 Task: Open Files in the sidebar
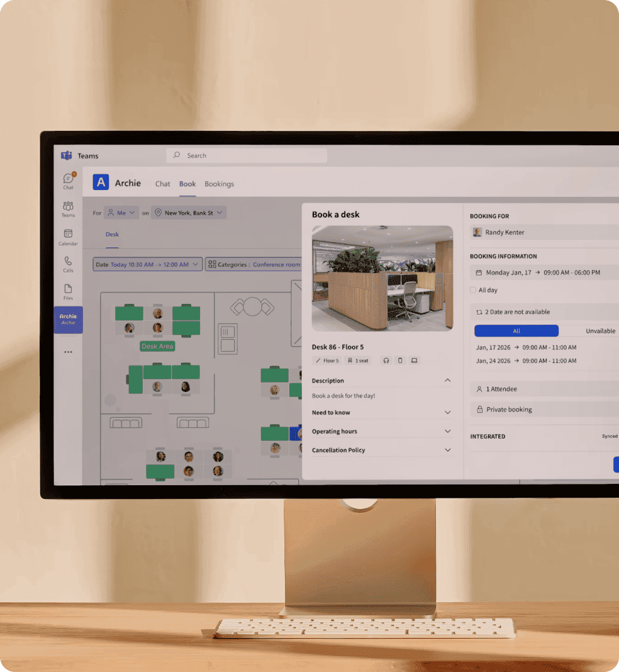pyautogui.click(x=68, y=291)
